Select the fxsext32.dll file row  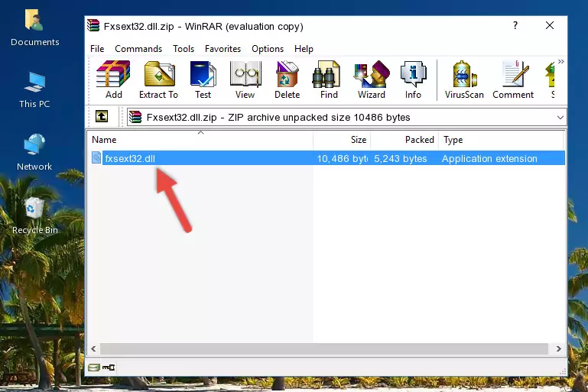click(x=327, y=158)
